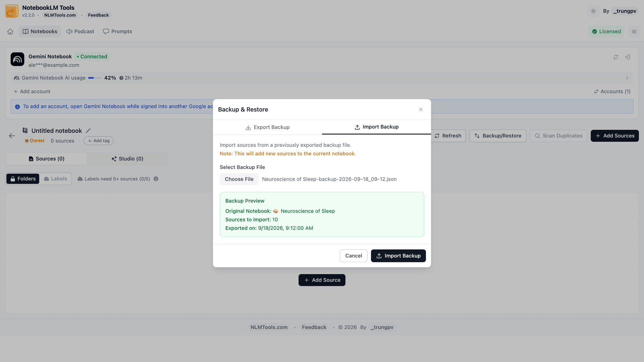Click the NotebookLM Tools logo icon
The image size is (644, 362).
point(12,11)
